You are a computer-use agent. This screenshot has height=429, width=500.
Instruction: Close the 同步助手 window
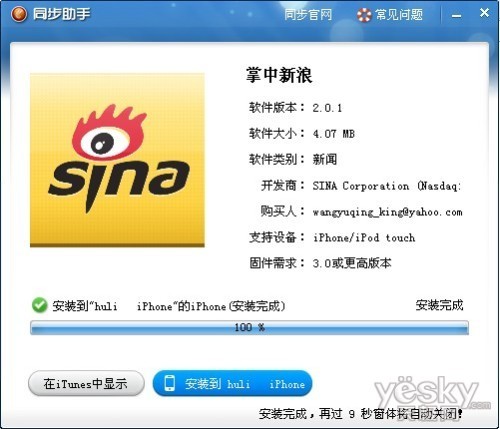[x=484, y=13]
